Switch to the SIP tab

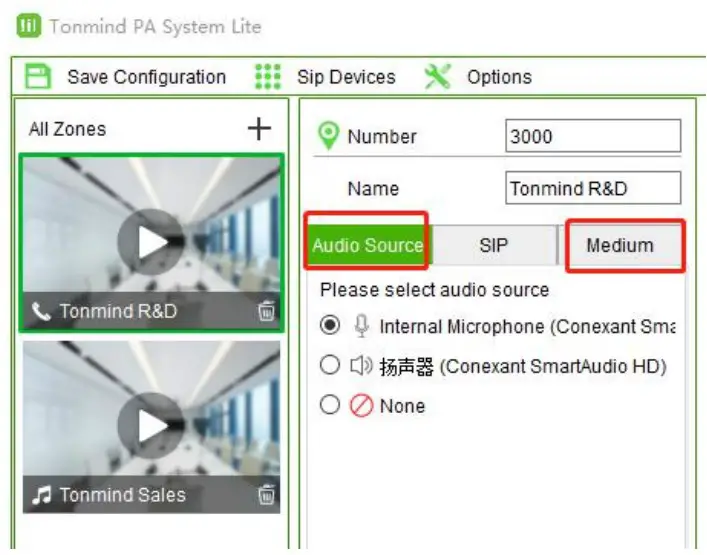point(494,245)
